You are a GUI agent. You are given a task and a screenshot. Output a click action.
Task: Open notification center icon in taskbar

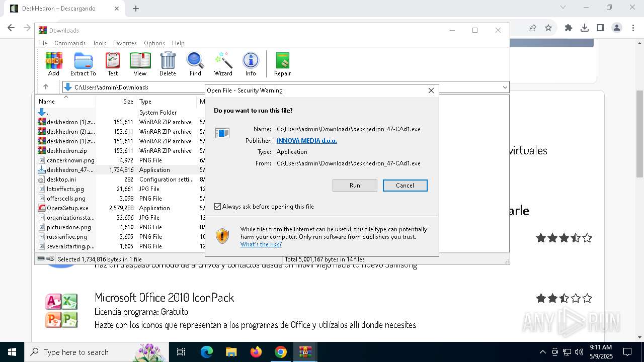click(627, 352)
